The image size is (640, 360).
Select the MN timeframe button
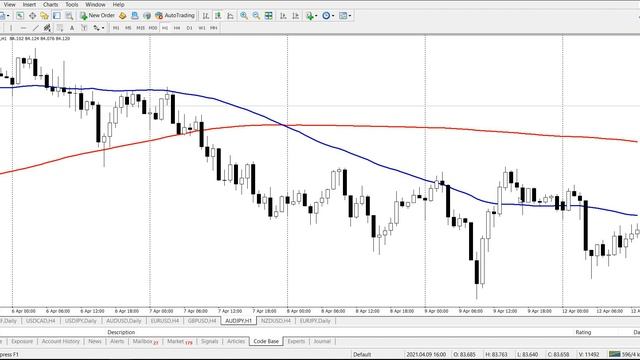213,28
